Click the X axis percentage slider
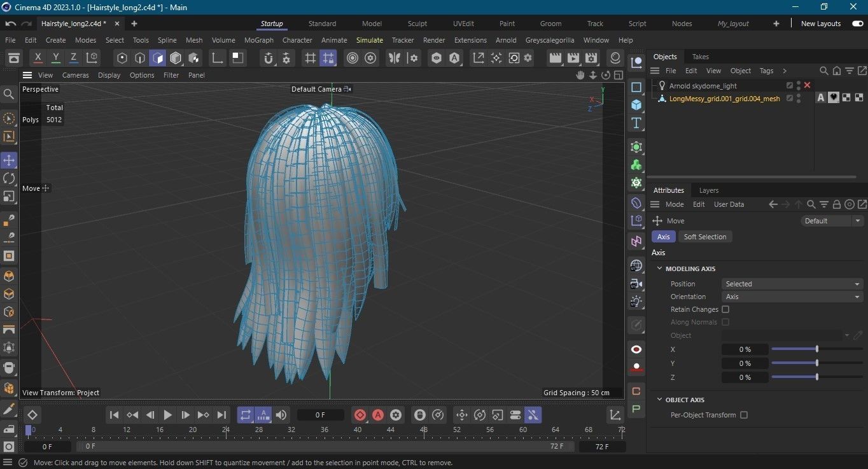 [816, 349]
